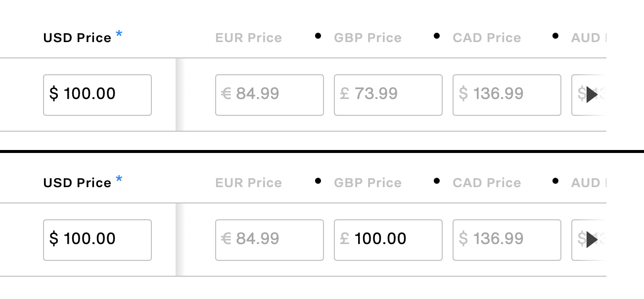Click the GBP Price header in the lower panel
The image size is (644, 299).
point(368,183)
